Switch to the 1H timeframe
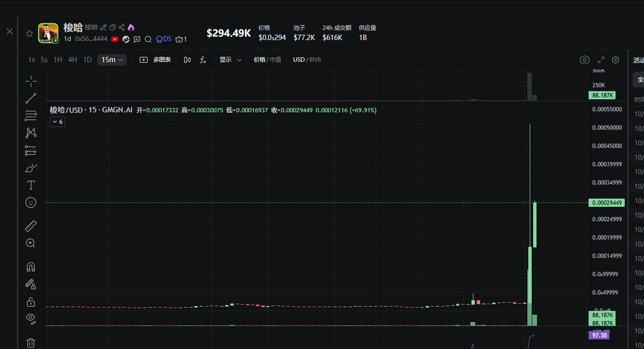The width and height of the screenshot is (644, 349). [58, 60]
